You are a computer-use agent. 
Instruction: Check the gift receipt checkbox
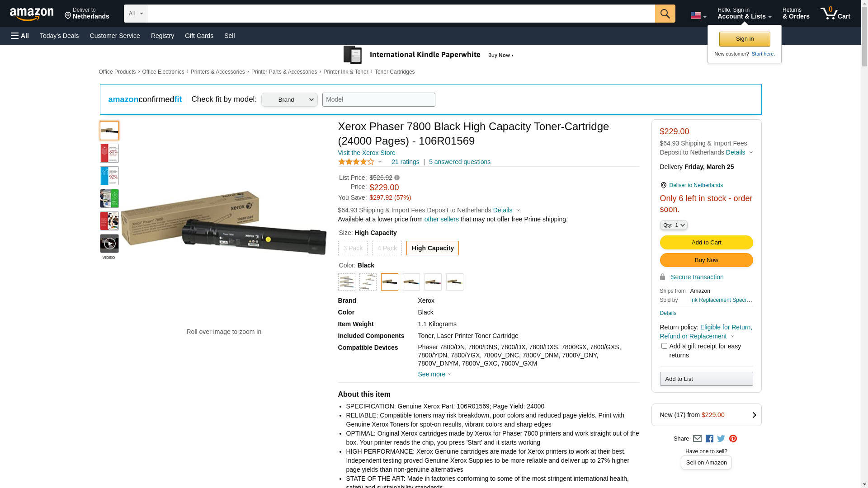tap(664, 346)
